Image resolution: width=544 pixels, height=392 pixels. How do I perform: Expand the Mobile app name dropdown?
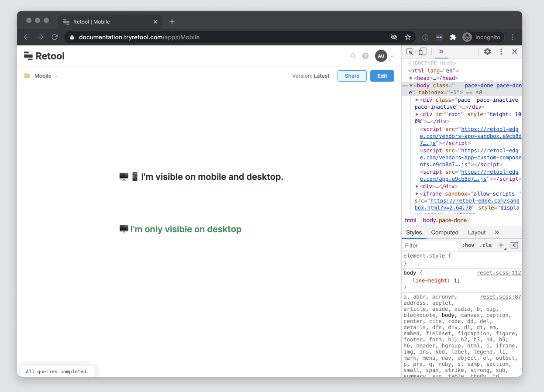(56, 76)
